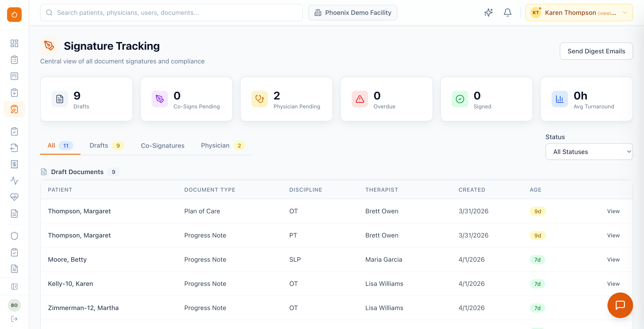644x329 pixels.
Task: Open the compliance shield section
Action: [x=14, y=236]
